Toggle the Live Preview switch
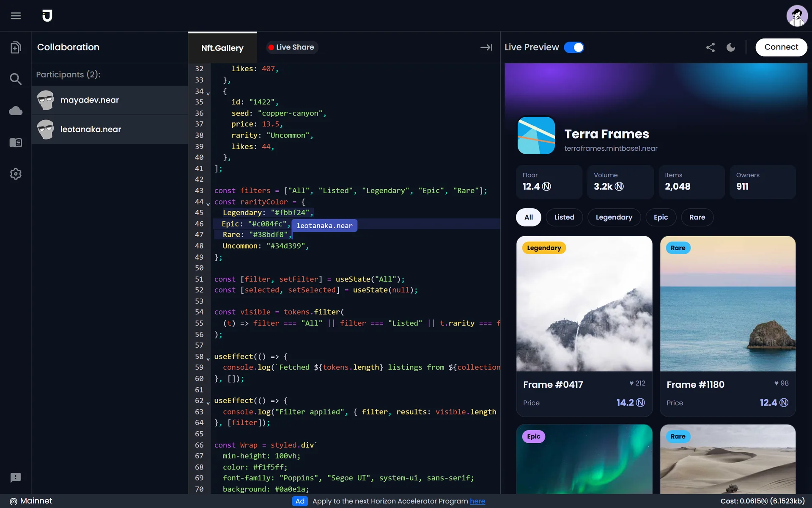 tap(574, 47)
